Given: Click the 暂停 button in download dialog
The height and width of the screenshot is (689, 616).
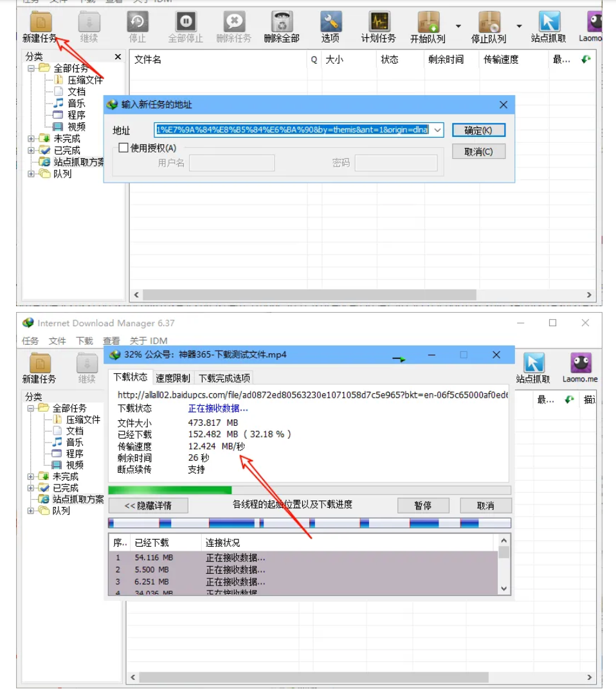Looking at the screenshot, I should pos(423,505).
